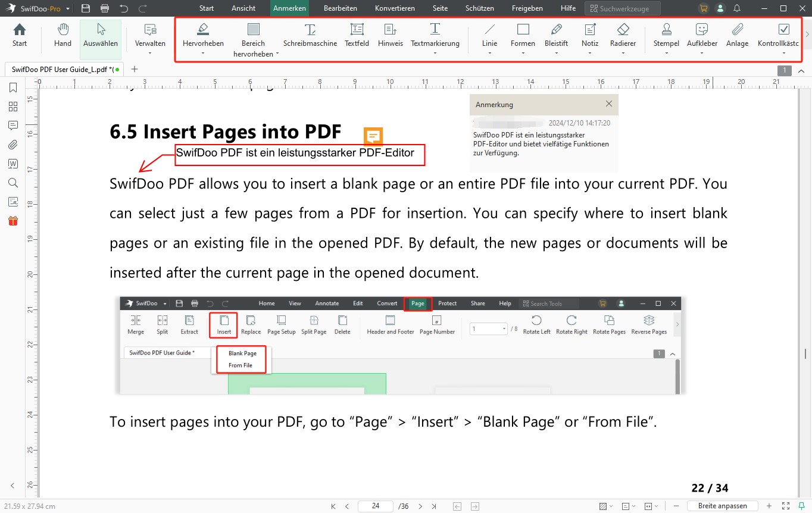
Task: Go to the Start home button in ribbon
Action: coord(20,35)
